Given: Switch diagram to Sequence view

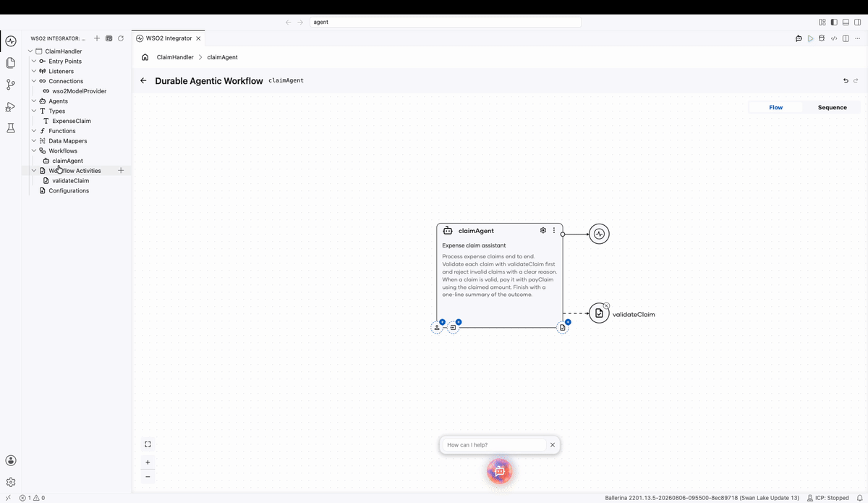Looking at the screenshot, I should pyautogui.click(x=832, y=107).
